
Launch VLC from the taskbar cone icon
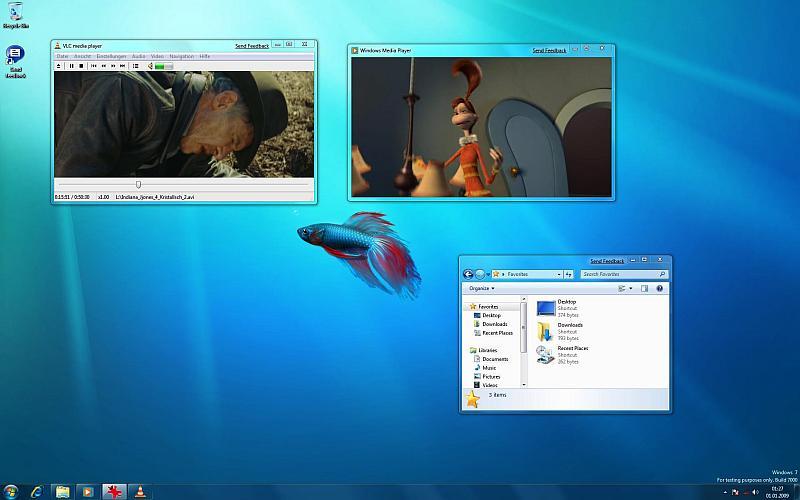point(140,491)
